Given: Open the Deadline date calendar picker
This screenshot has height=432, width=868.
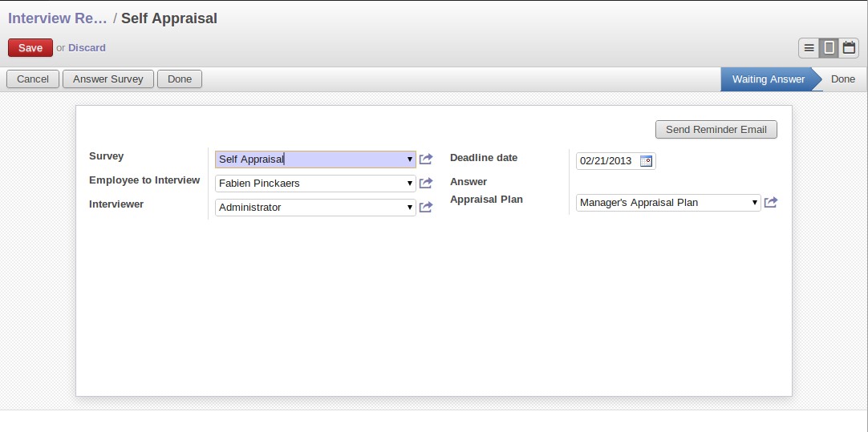Looking at the screenshot, I should click(x=646, y=161).
